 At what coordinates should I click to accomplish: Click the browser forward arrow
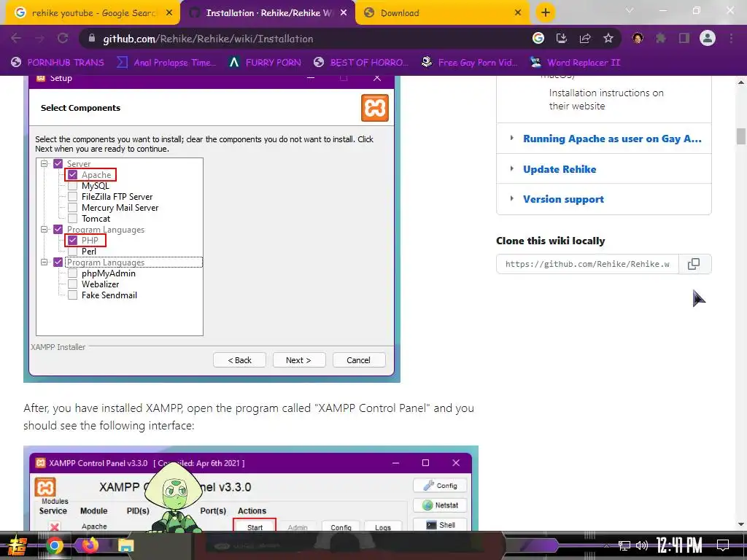coord(39,39)
